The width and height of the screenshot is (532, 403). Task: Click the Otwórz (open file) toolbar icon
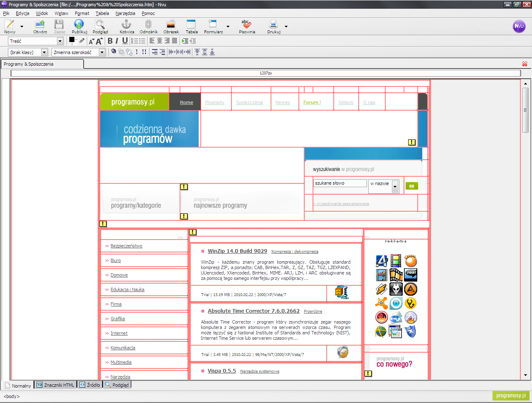point(40,24)
